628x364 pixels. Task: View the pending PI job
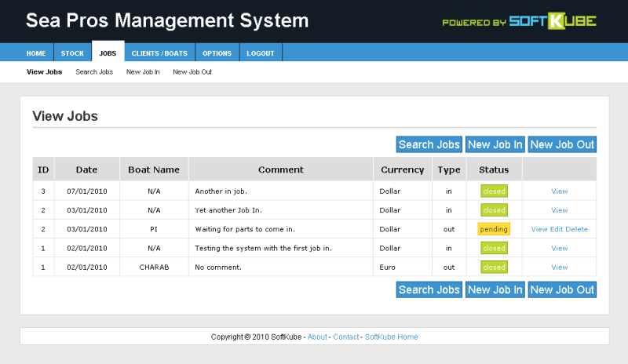[539, 229]
